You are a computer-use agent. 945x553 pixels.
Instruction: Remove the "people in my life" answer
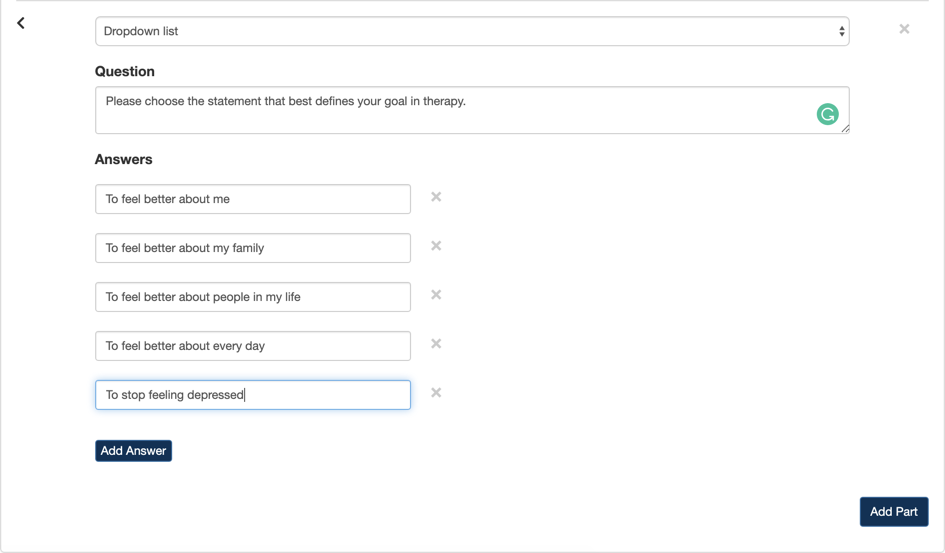coord(436,295)
